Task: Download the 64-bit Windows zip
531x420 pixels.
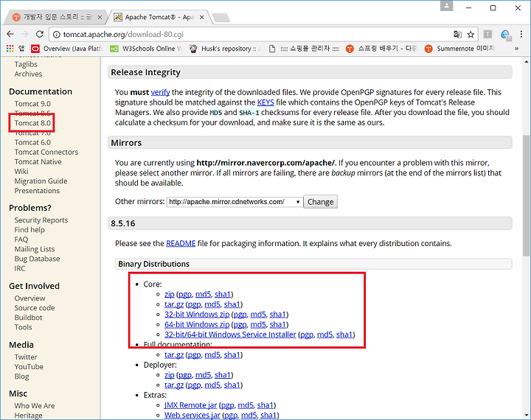Action: click(197, 324)
